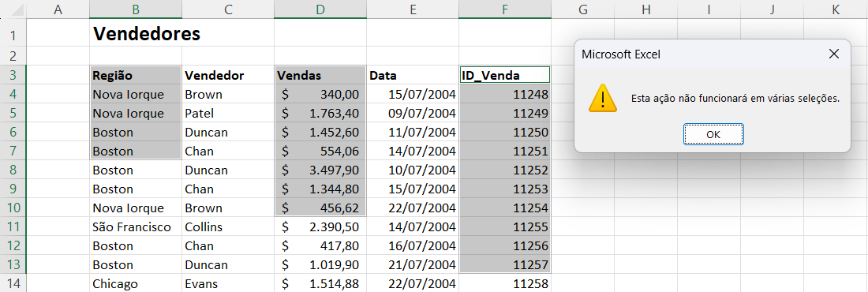Click the yellow warning icon in dialog
This screenshot has height=292, width=868.
tap(603, 99)
